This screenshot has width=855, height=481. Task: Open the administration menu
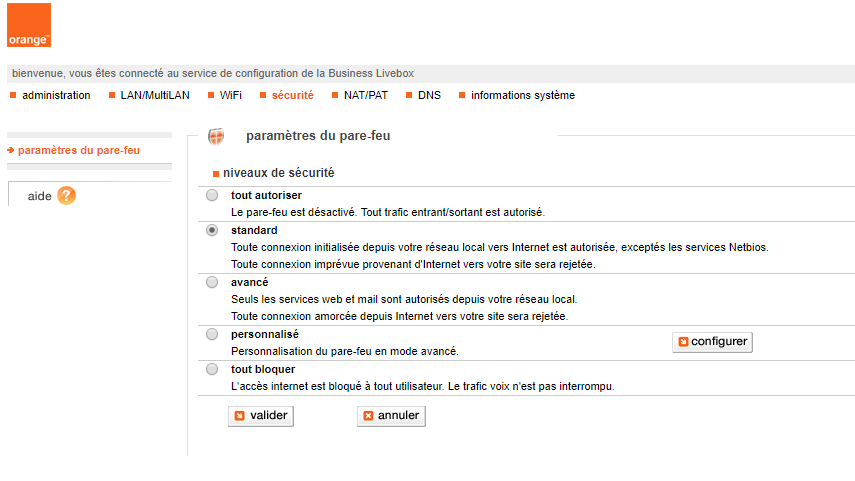point(55,96)
